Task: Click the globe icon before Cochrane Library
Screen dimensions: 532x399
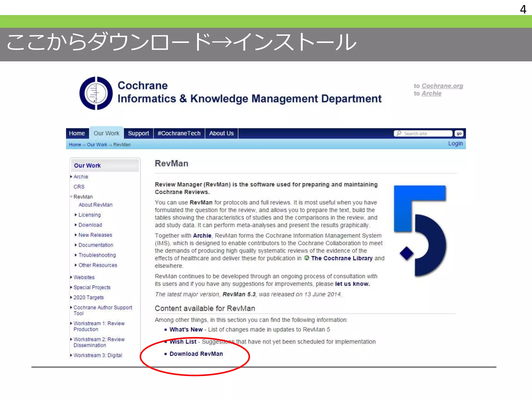Action: pos(307,258)
